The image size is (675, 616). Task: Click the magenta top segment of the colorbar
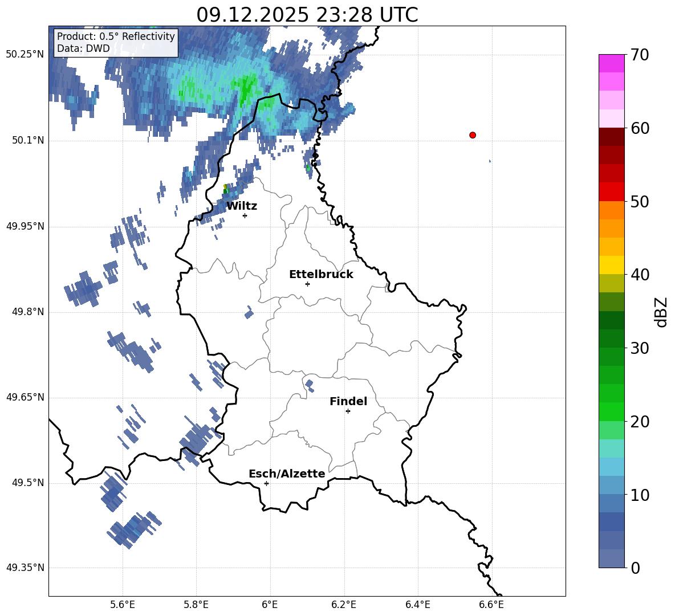click(611, 63)
